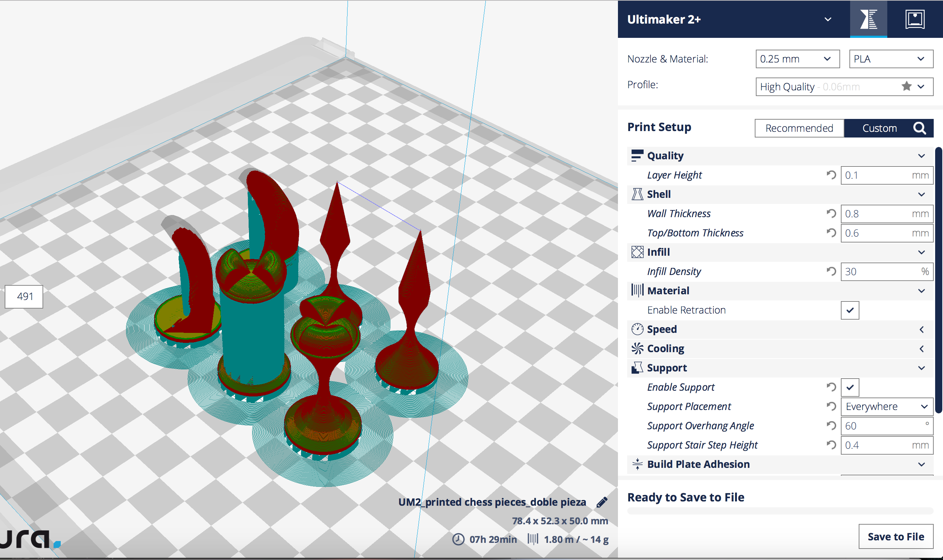The width and height of the screenshot is (943, 560).
Task: Click the Support Overhang Angle field
Action: tap(887, 426)
